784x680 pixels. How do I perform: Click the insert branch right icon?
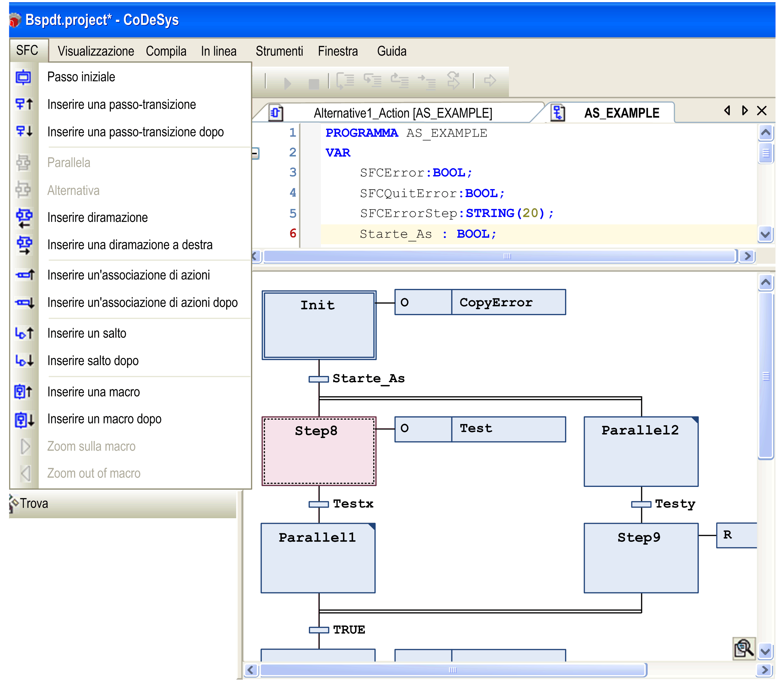[24, 245]
